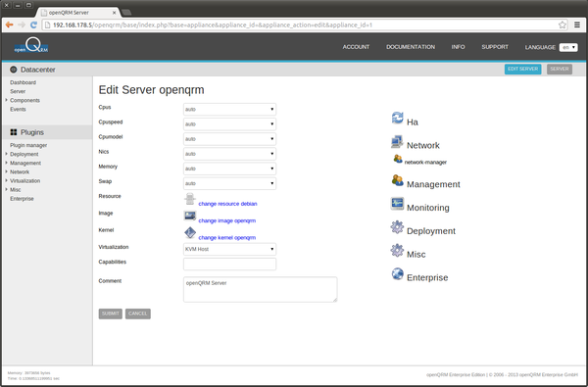
Task: Go to Dashboard in the sidebar
Action: (x=23, y=82)
